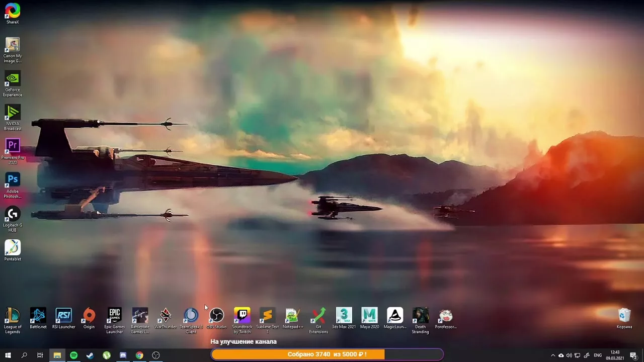644x362 pixels.
Task: Expand the hidden system tray icons
Action: [x=553, y=355]
